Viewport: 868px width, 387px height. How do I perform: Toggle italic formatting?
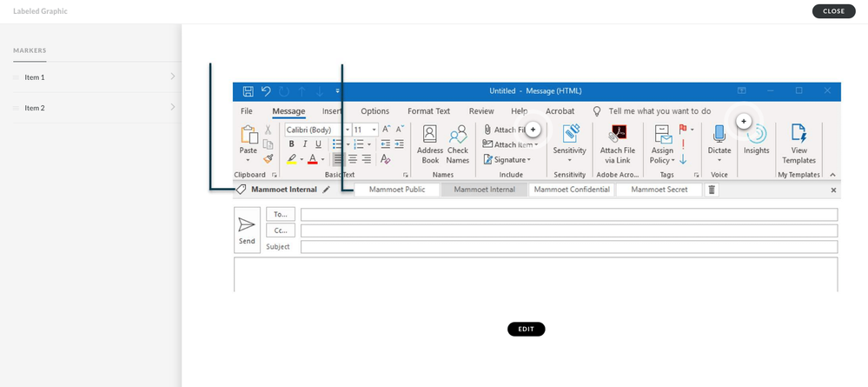304,144
